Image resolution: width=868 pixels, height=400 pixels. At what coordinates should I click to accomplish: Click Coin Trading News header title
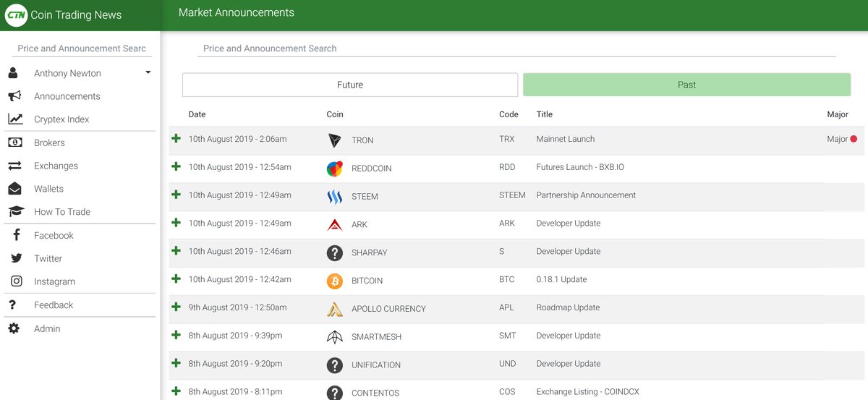point(76,14)
